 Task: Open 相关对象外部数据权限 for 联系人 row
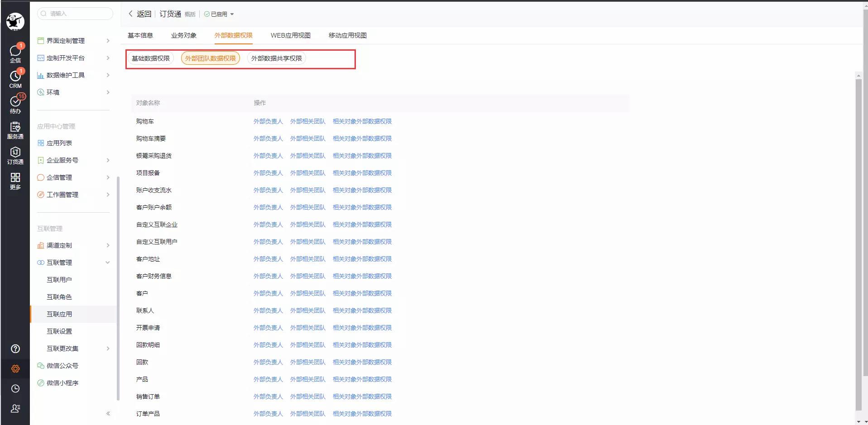[x=362, y=310]
